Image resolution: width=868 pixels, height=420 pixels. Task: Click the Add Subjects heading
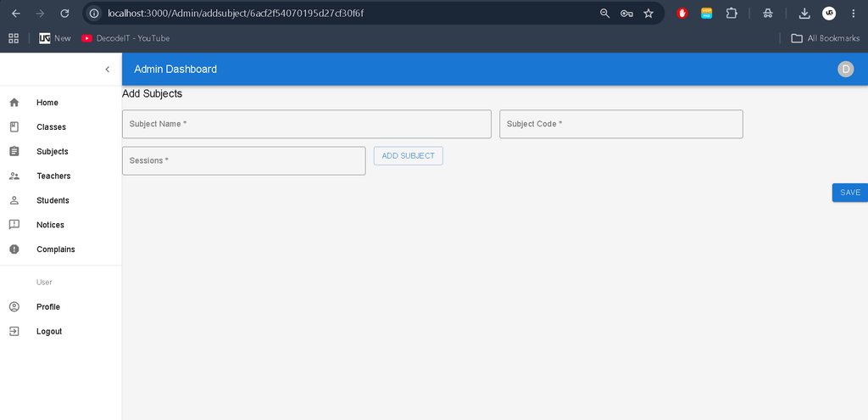[153, 93]
